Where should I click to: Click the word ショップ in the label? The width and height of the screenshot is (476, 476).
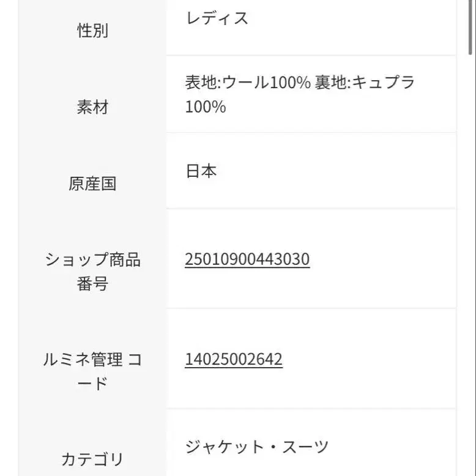[x=75, y=260]
